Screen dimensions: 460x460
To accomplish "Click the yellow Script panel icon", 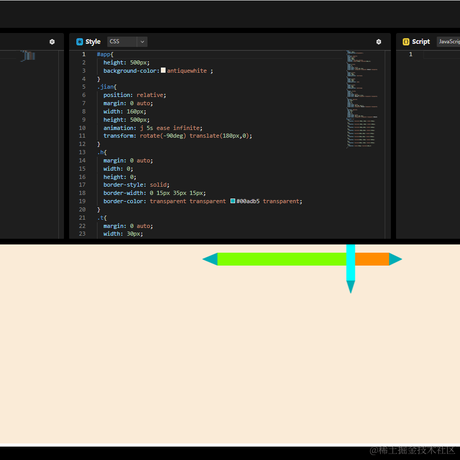I will [x=406, y=42].
